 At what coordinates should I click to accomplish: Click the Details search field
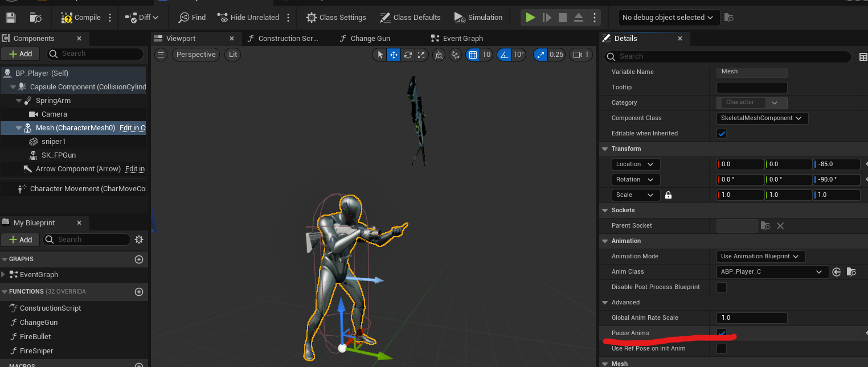(727, 56)
